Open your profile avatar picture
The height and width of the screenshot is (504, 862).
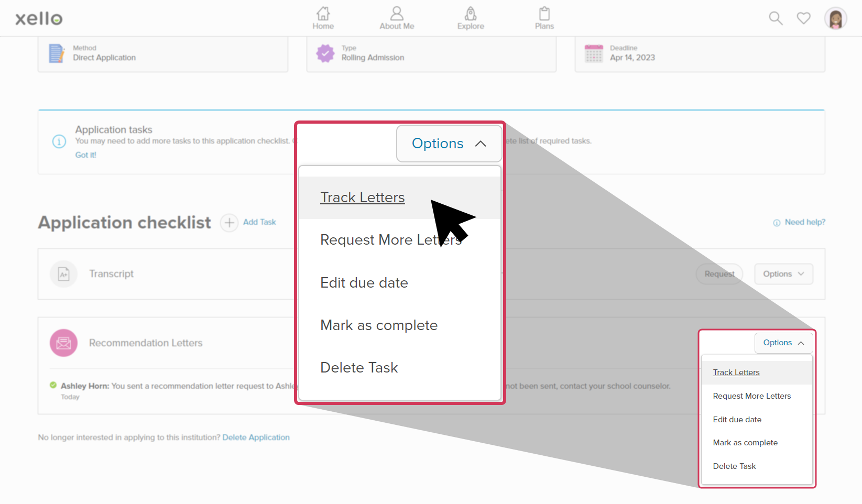click(x=836, y=18)
